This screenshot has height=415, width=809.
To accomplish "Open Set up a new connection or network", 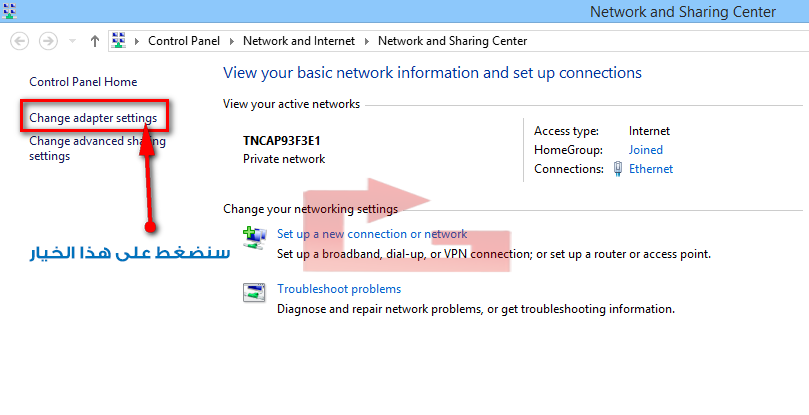I will [x=371, y=234].
